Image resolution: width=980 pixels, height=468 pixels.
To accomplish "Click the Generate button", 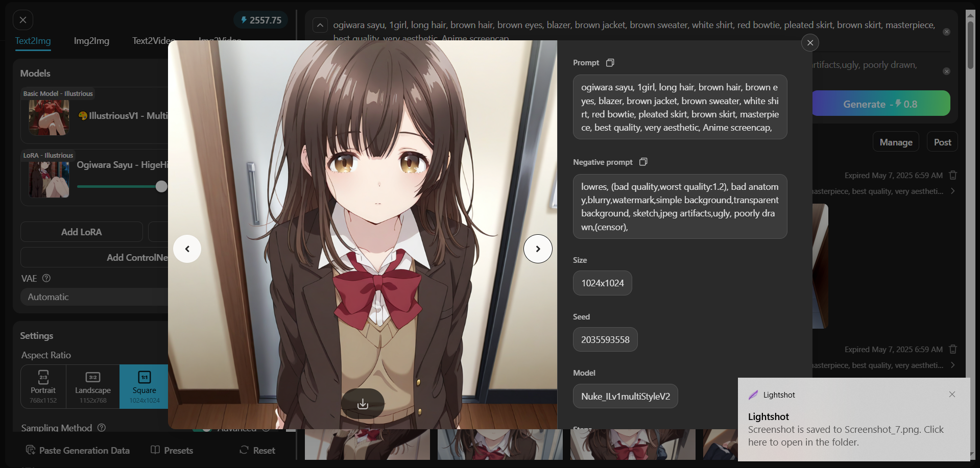I will [881, 104].
